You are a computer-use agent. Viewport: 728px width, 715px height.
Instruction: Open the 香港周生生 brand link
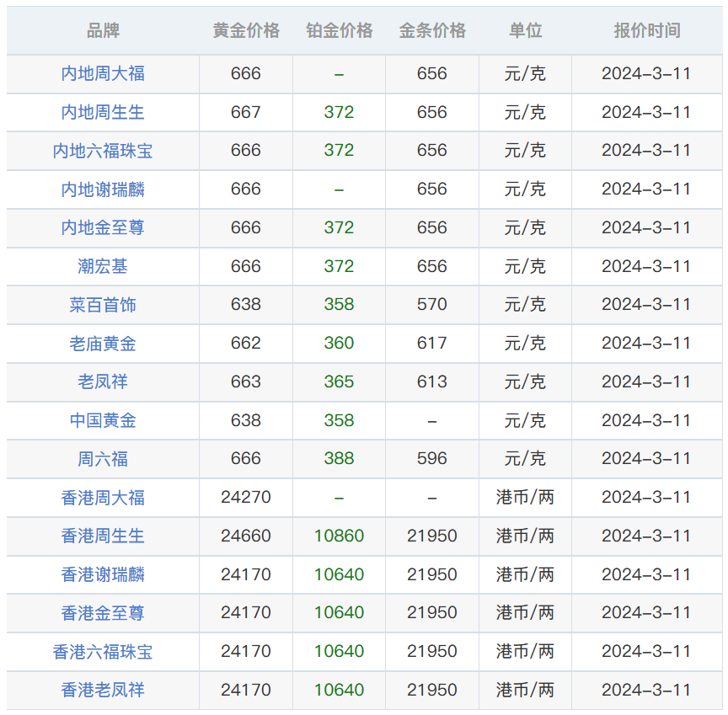pos(103,536)
